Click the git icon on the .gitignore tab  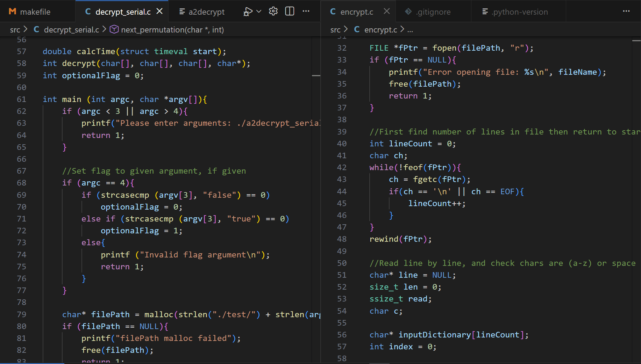pos(408,11)
